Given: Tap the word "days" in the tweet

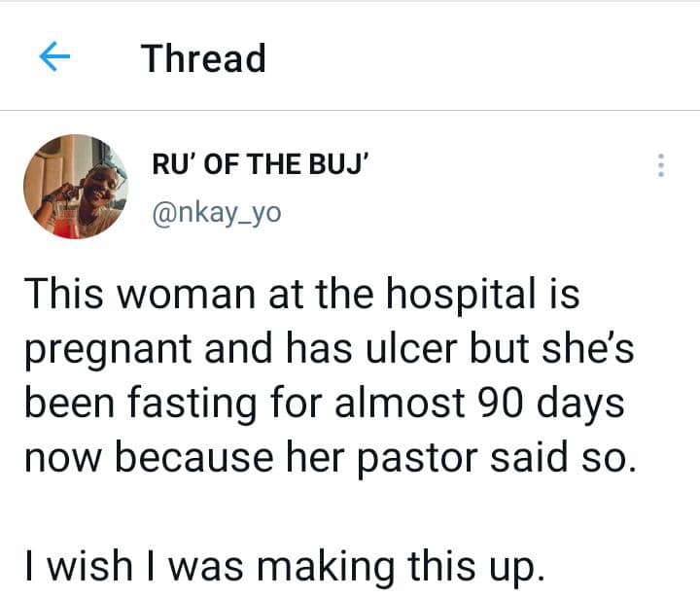Looking at the screenshot, I should [583, 403].
